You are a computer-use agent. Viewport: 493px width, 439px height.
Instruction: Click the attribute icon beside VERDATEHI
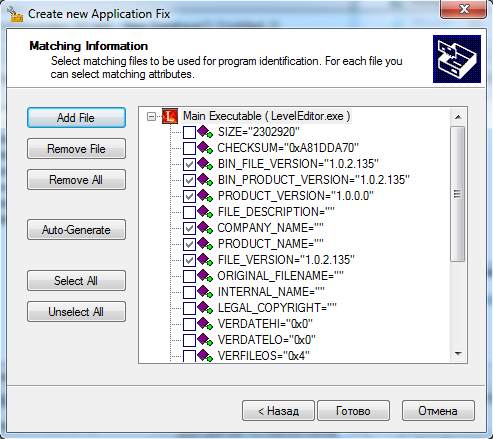click(205, 324)
